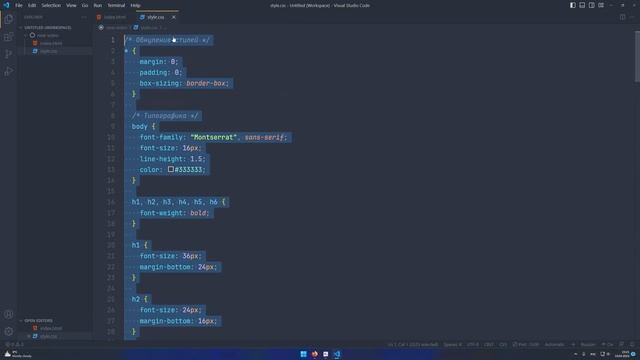
Task: Click the Ln, Col cursor position status item
Action: click(x=413, y=344)
